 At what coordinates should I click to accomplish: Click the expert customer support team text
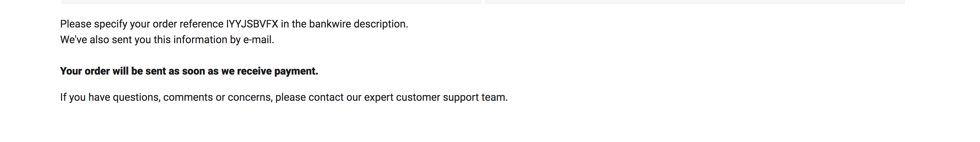[435, 98]
